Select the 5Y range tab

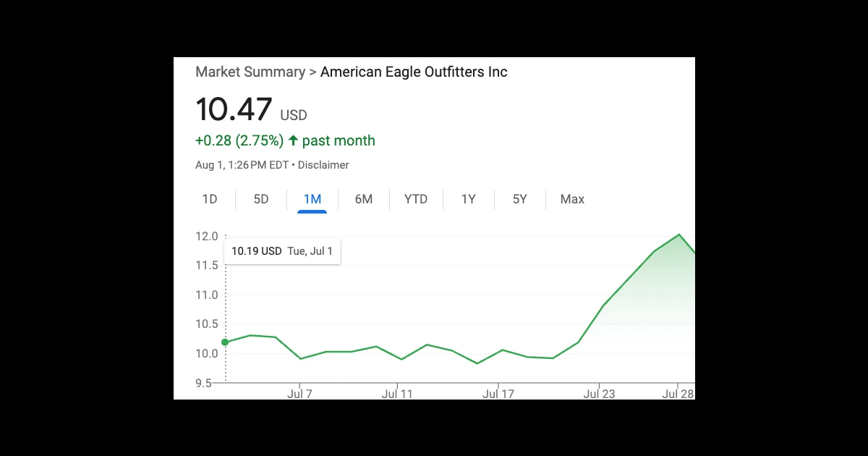tap(520, 199)
